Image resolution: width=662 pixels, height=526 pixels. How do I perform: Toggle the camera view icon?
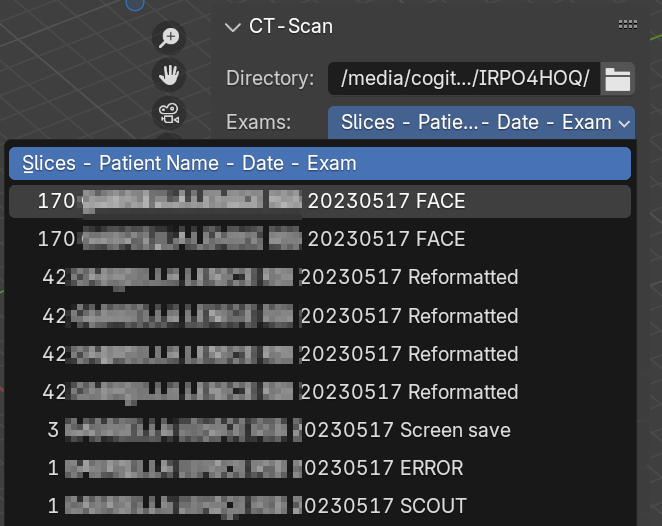tap(169, 113)
